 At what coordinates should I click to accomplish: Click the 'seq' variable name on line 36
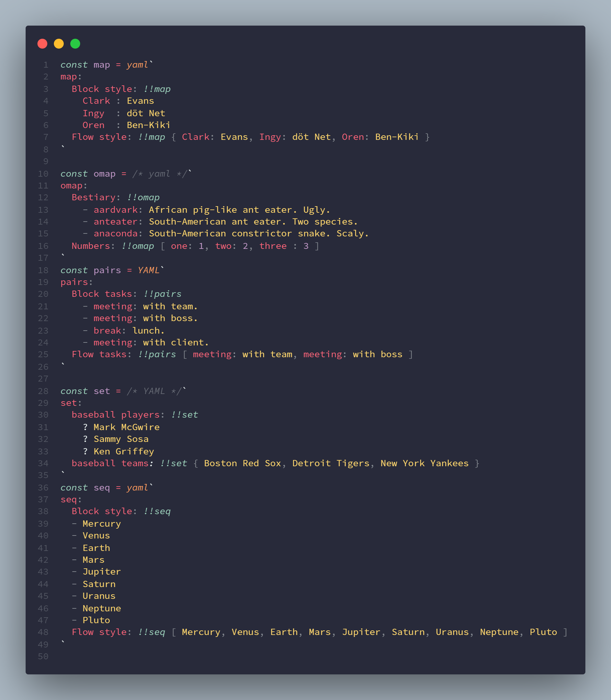coord(102,488)
